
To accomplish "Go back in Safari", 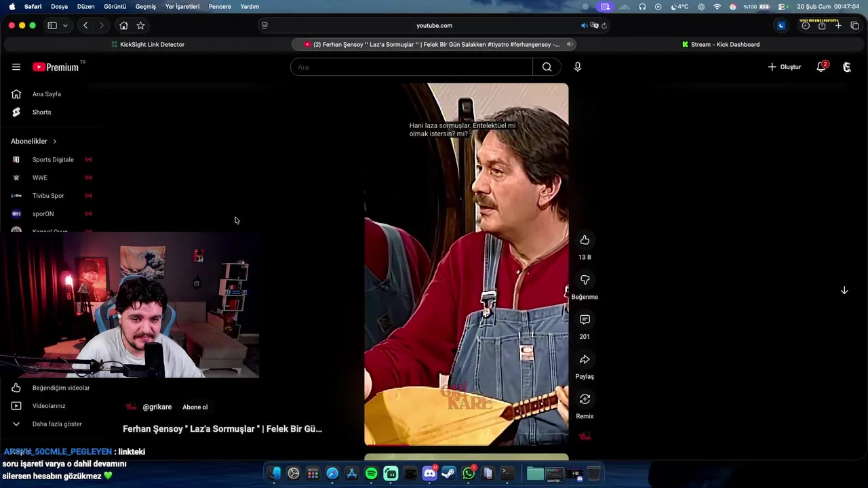I will 85,26.
